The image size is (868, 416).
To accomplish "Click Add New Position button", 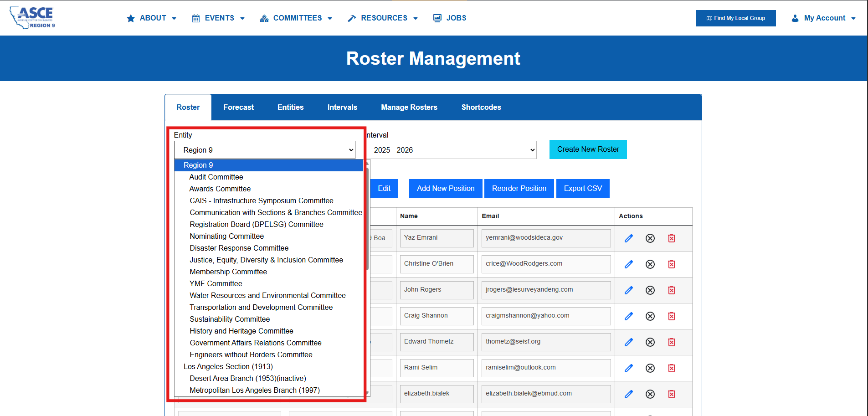I will pos(446,189).
